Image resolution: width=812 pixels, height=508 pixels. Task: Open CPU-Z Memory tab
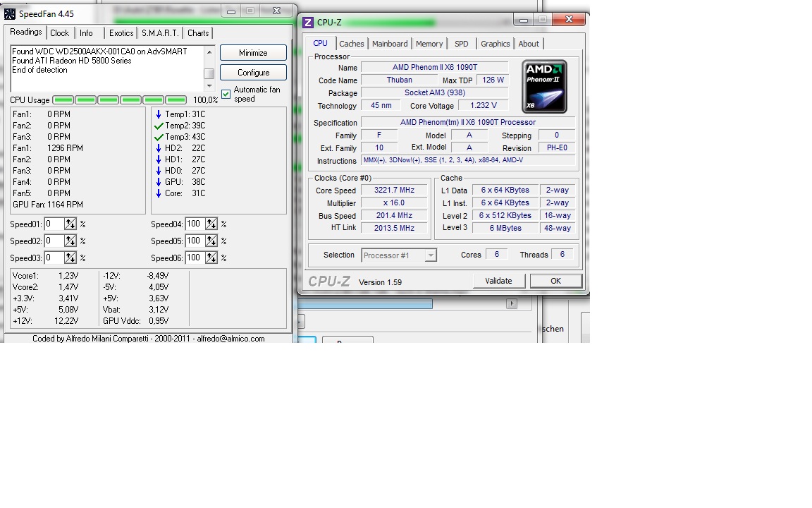429,44
